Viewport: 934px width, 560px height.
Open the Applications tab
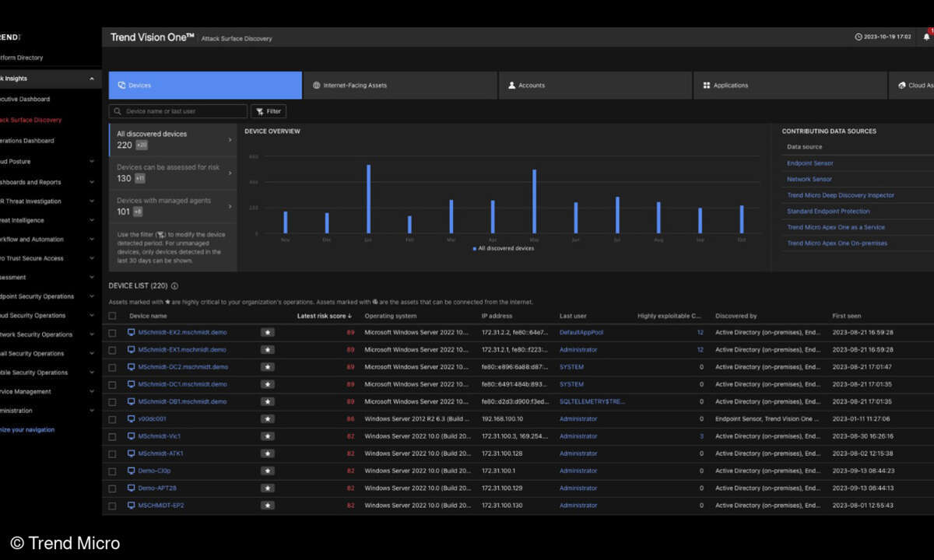click(x=790, y=86)
